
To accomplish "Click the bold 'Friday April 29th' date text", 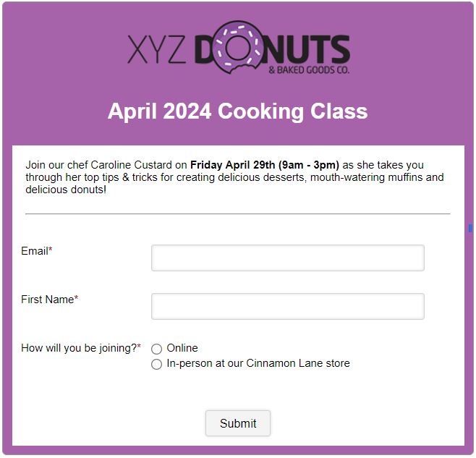I will (x=232, y=165).
